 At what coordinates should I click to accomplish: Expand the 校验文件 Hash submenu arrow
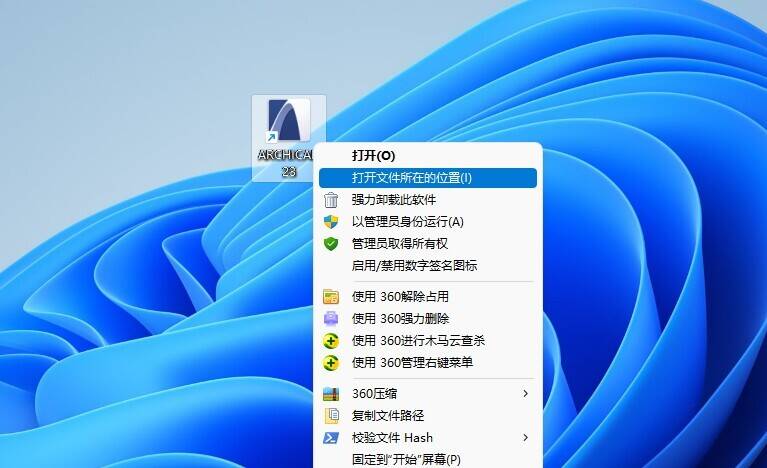click(525, 438)
